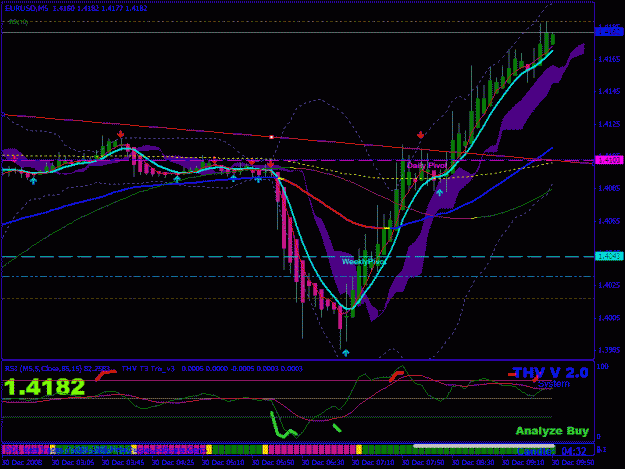The image size is (625, 469).
Task: Click the EURUSD,M5 header in the top-left corner
Action: pyautogui.click(x=26, y=8)
